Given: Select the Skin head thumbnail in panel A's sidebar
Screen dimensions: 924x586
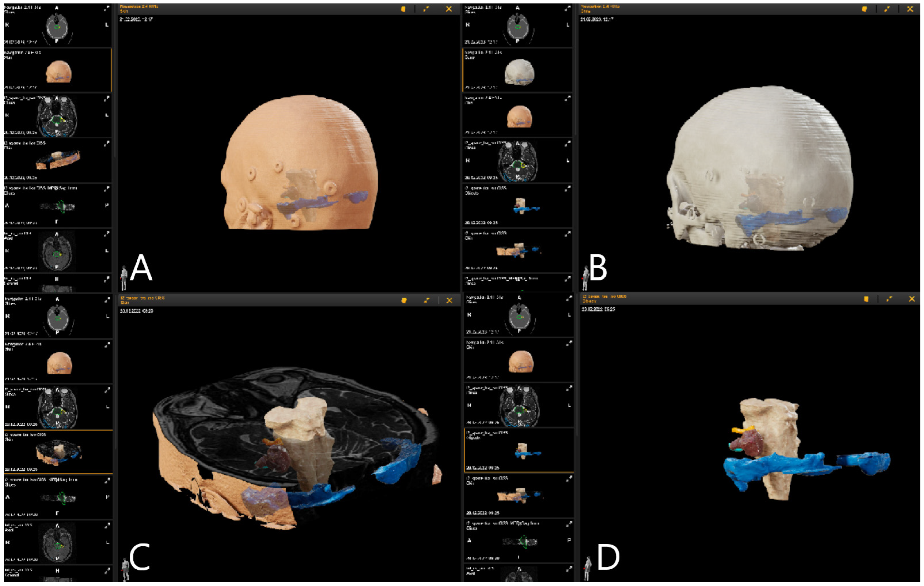Looking at the screenshot, I should pyautogui.click(x=58, y=71).
